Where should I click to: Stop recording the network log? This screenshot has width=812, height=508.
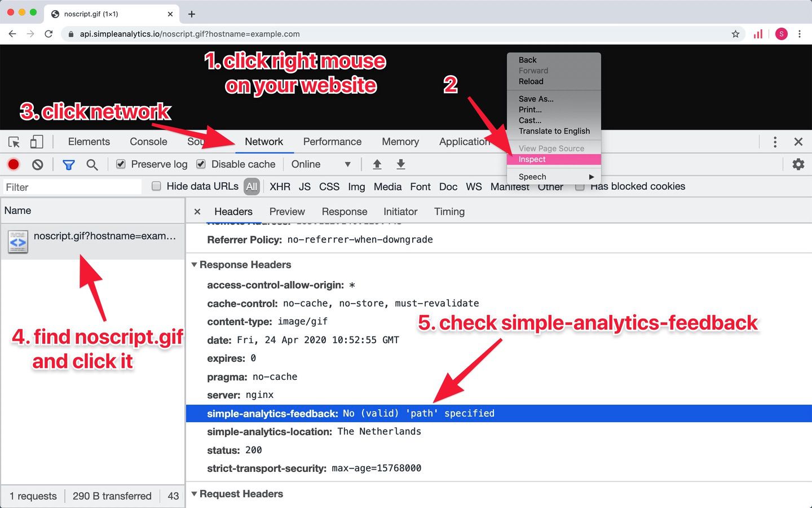pos(14,164)
